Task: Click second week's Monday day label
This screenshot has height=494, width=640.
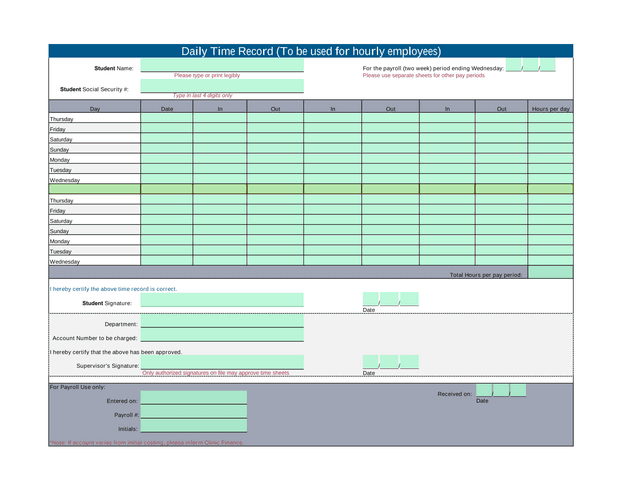Action: click(60, 242)
